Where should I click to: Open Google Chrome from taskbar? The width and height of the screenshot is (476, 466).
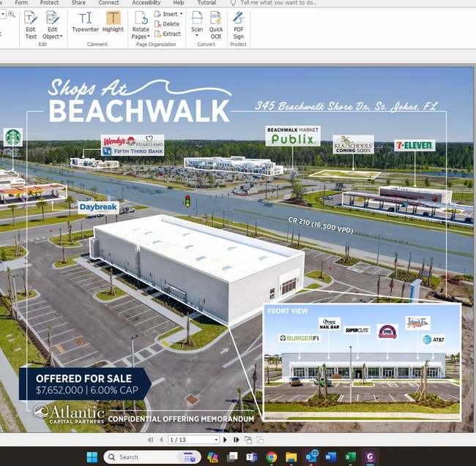(x=271, y=457)
